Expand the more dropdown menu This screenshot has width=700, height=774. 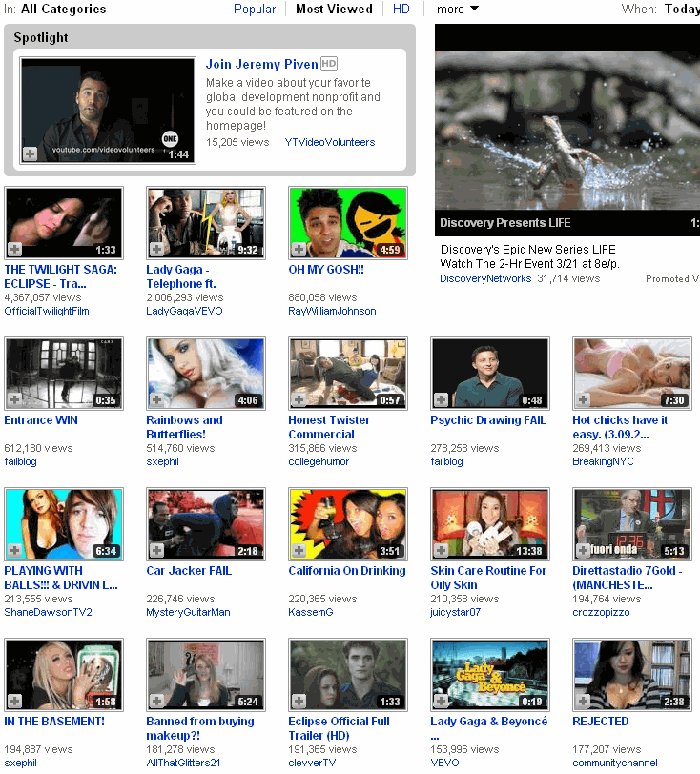(x=458, y=9)
